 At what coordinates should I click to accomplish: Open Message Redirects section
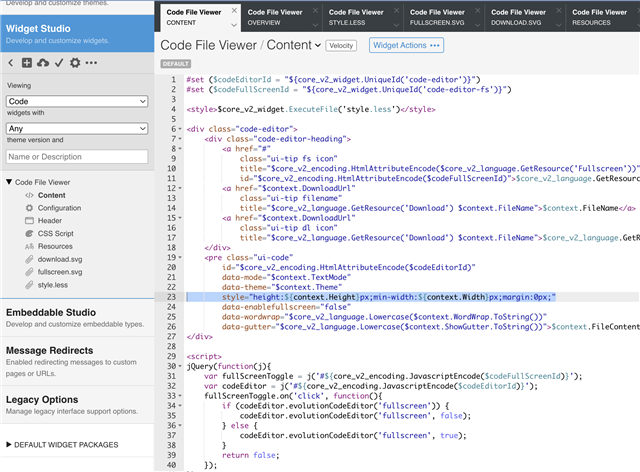[x=77, y=361]
